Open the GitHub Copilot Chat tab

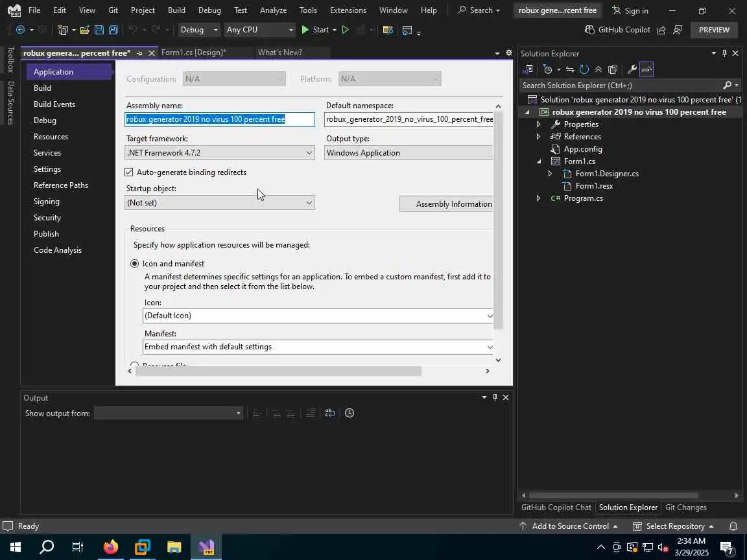click(556, 507)
